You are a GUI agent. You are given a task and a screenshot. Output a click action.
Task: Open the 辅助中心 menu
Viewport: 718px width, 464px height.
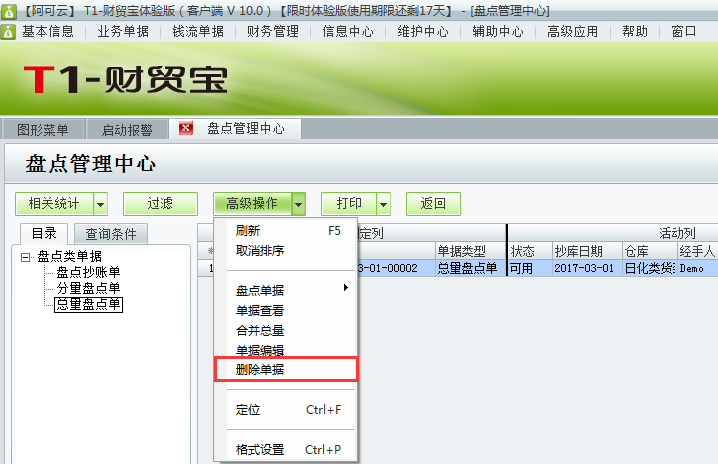[x=498, y=32]
